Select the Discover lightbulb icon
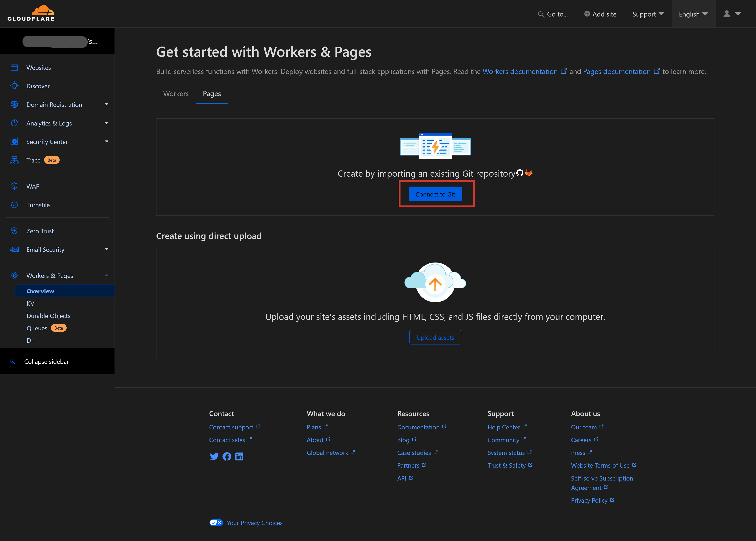 pos(14,86)
